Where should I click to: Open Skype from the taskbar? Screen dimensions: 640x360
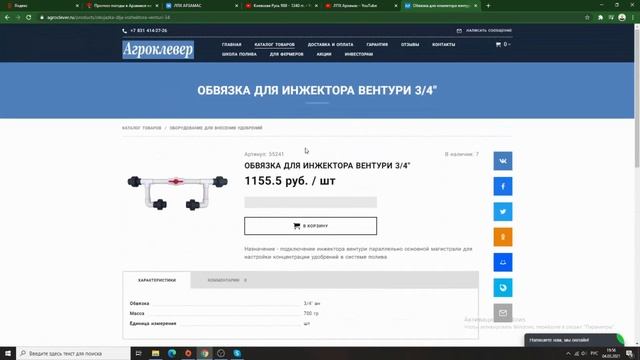237,353
